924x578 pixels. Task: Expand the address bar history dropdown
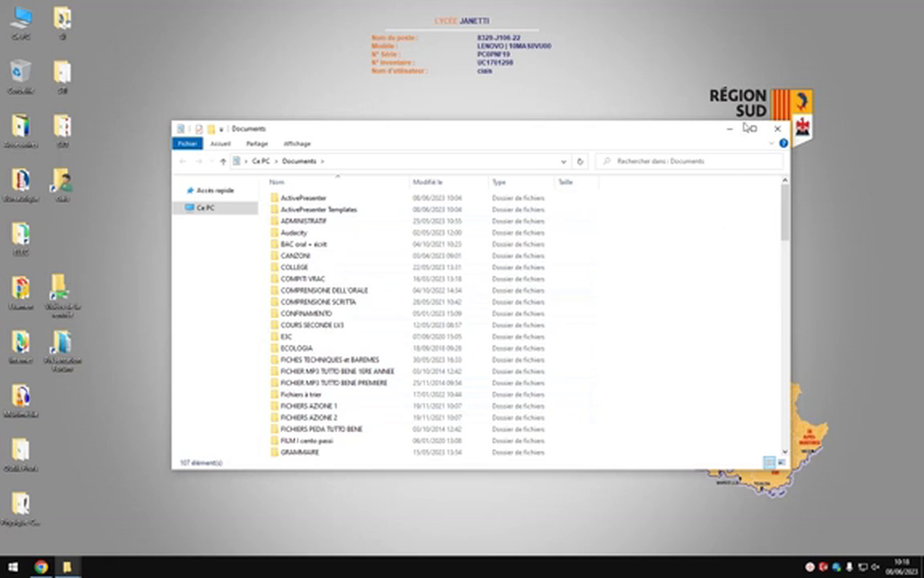564,161
